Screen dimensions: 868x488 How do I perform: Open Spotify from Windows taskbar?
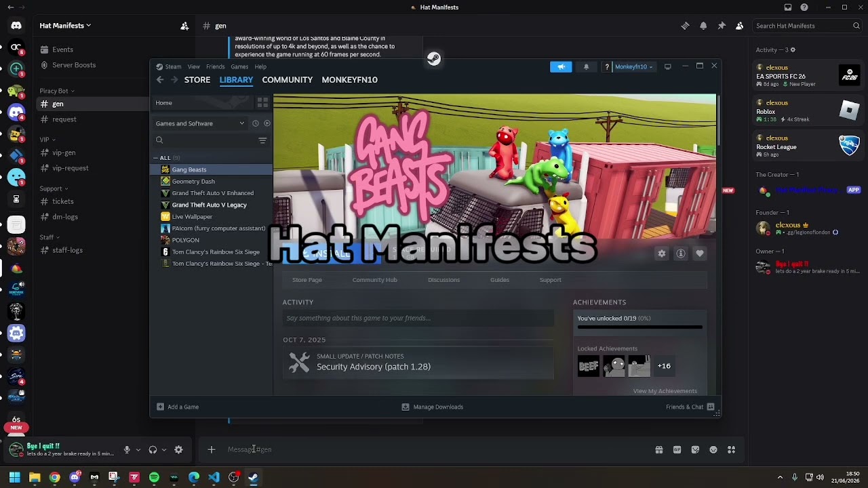pos(154,477)
